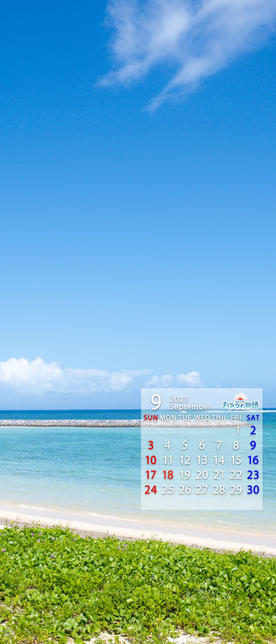Viewport: 276px width, 644px height.
Task: Select the blue SAT column header
Action: pyautogui.click(x=253, y=418)
